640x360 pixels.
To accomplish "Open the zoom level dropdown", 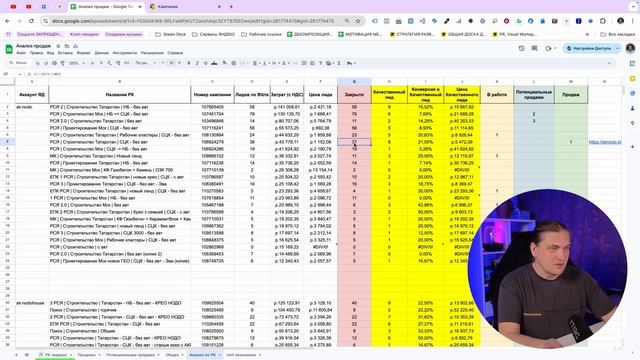I will (x=77, y=63).
